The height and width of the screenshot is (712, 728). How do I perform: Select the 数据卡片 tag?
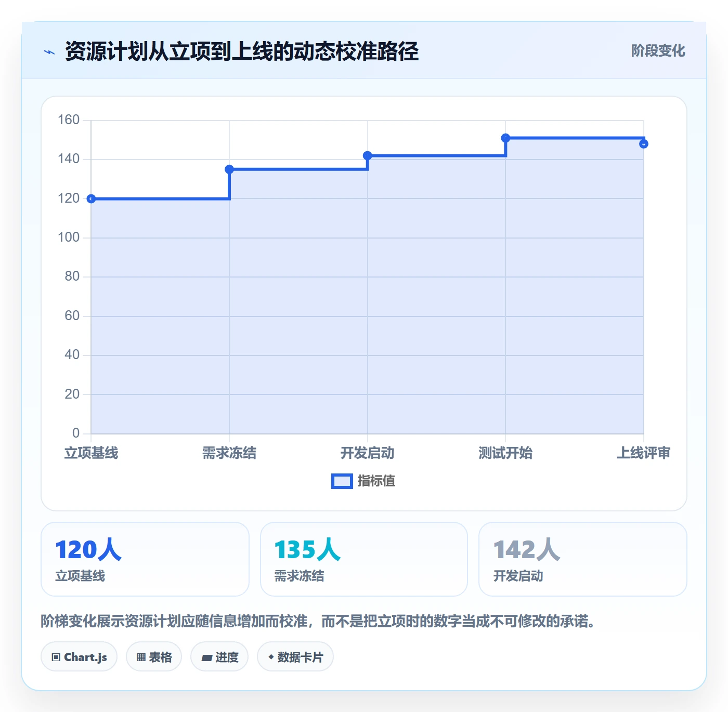tap(295, 657)
